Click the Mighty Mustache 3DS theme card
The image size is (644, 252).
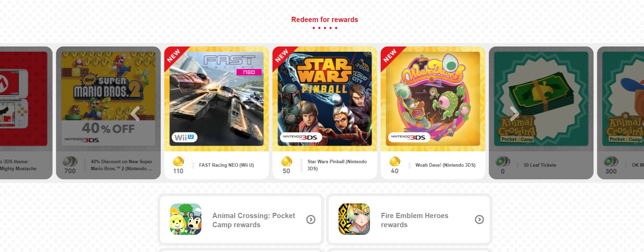[x=26, y=113]
